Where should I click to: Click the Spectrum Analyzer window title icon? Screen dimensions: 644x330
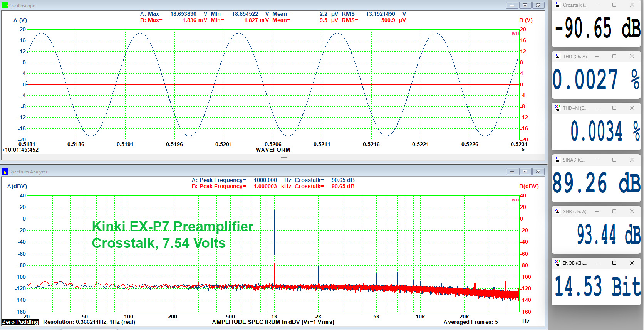coord(5,172)
